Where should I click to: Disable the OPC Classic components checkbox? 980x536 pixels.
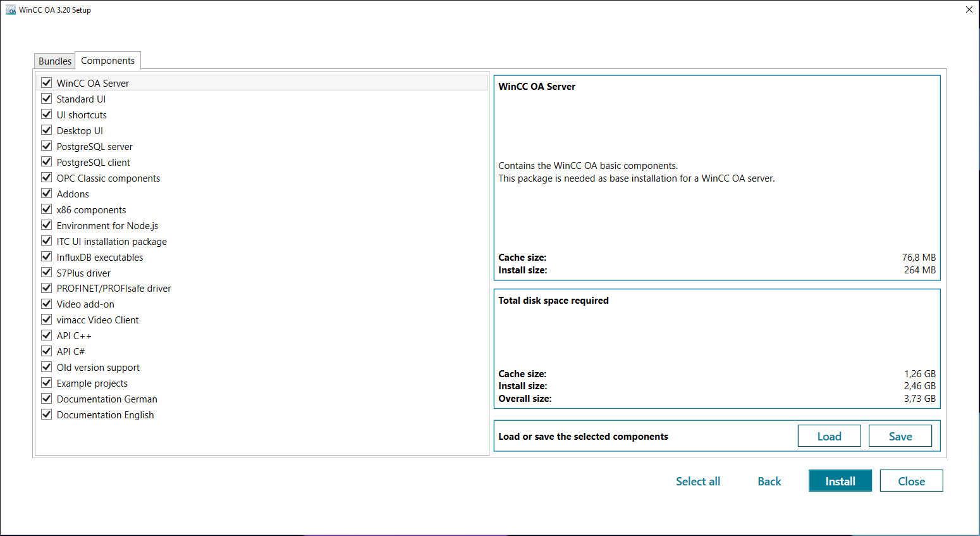pos(46,178)
